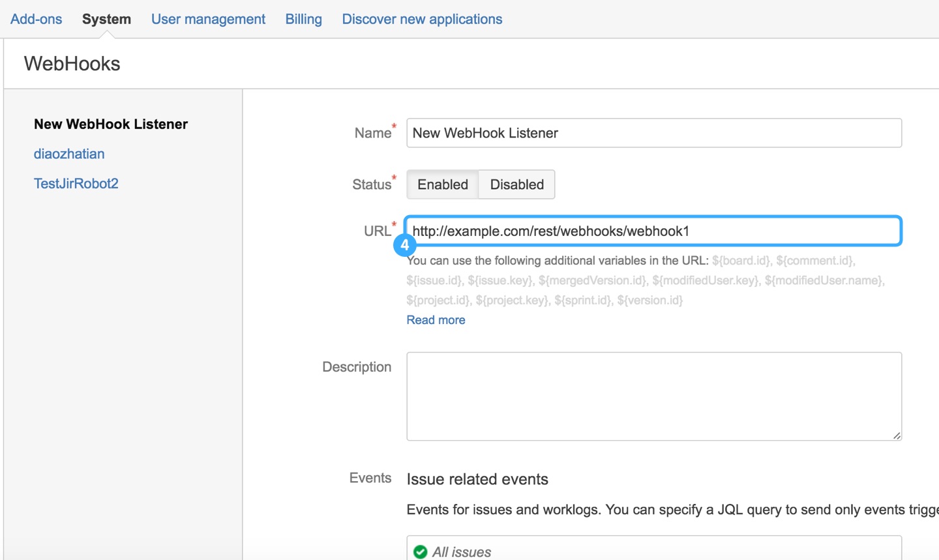Select New WebHook Listener in sidebar
The image size is (939, 560).
[x=111, y=124]
